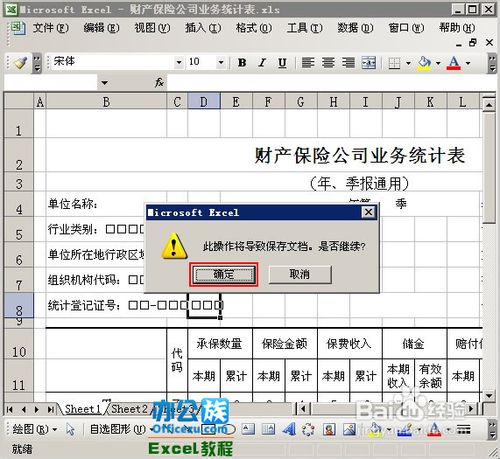This screenshot has height=459, width=500.
Task: Open the 视图 (View) menu
Action: point(152,28)
